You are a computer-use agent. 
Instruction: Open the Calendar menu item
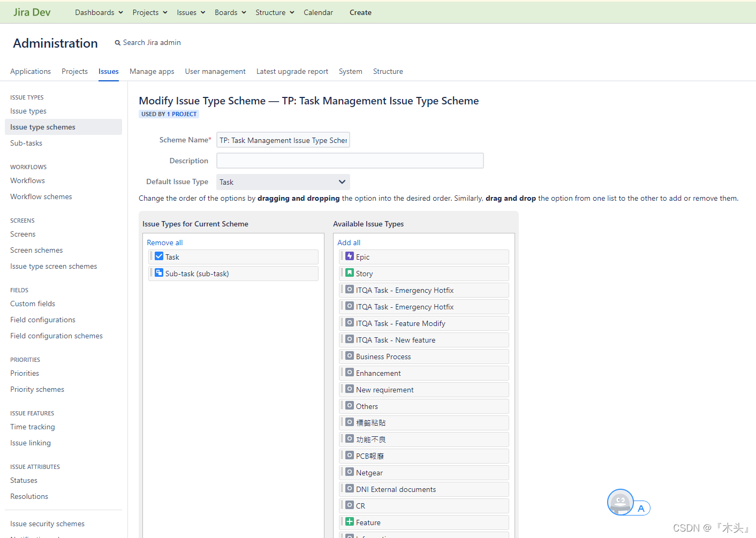[318, 12]
